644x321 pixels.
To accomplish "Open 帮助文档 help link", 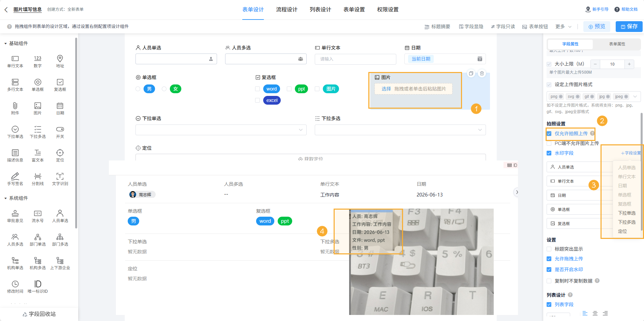I will 626,9.
